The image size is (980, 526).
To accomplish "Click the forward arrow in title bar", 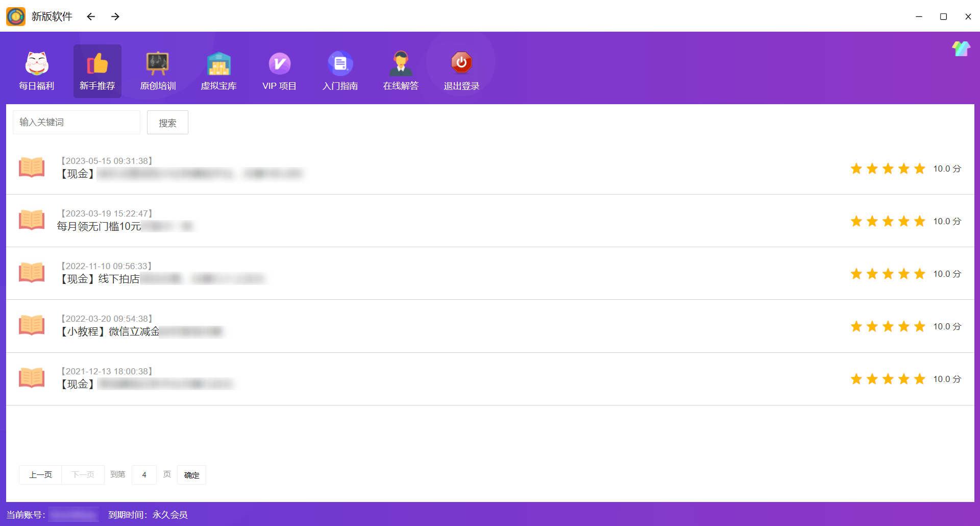I will pos(115,17).
